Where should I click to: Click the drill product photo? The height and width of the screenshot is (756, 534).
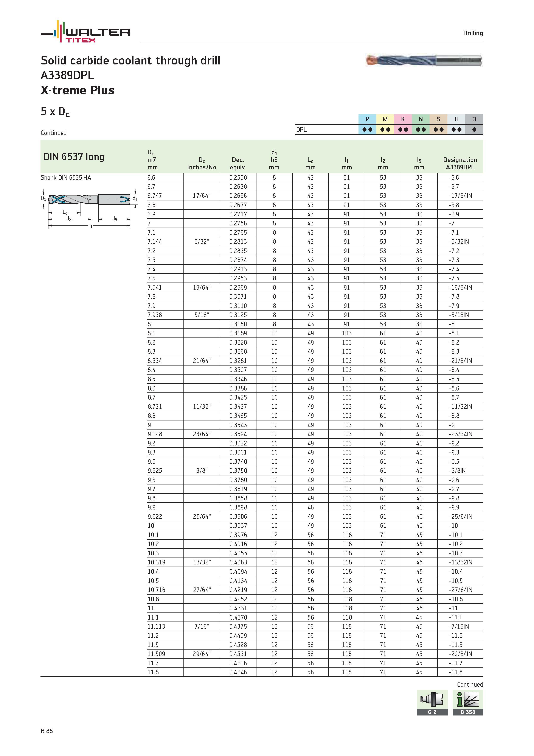(x=424, y=61)
